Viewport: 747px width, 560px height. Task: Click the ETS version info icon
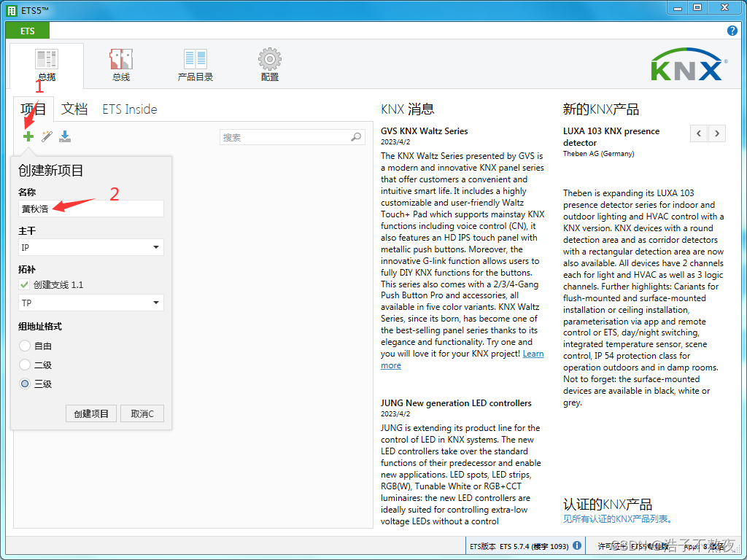pos(577,545)
